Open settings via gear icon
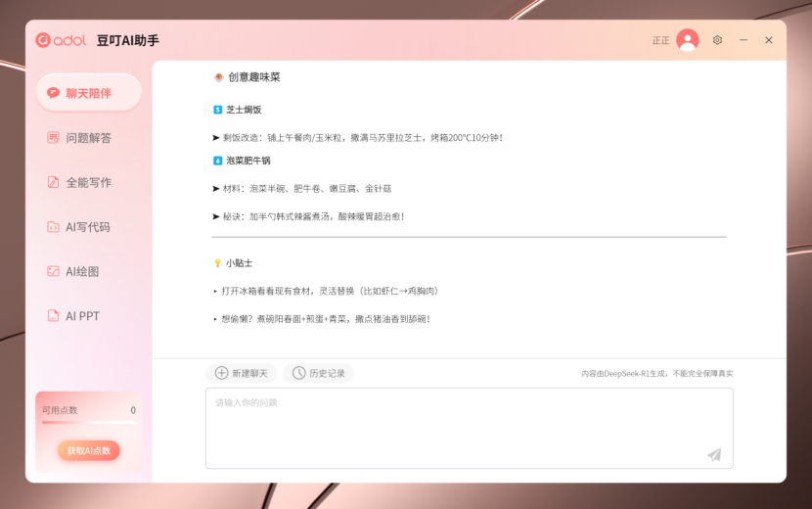This screenshot has width=812, height=509. click(717, 40)
